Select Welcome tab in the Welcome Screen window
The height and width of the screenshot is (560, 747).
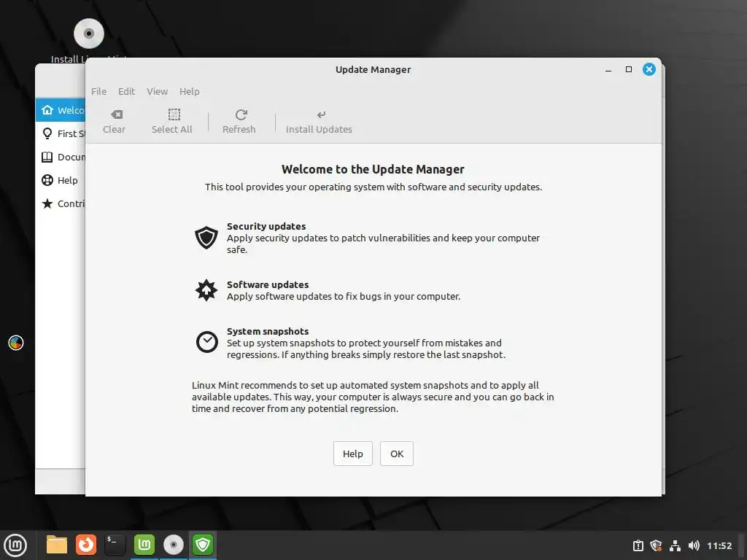[x=61, y=111]
